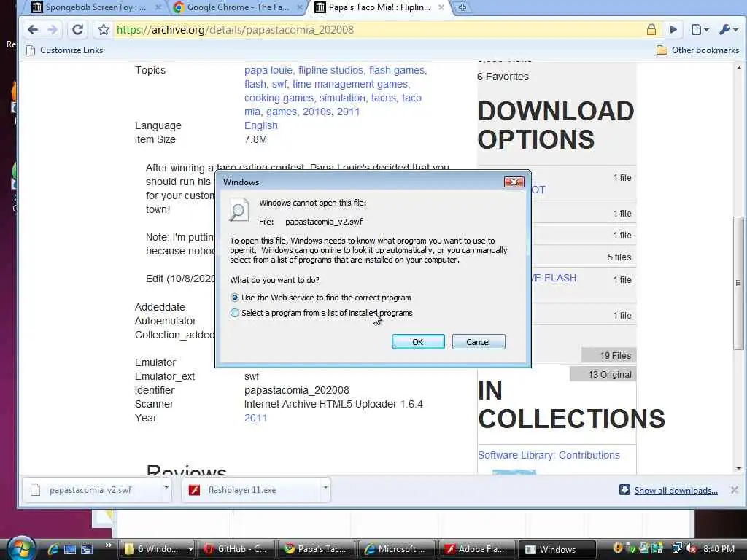Click OK in the Windows dialog

[x=418, y=342]
